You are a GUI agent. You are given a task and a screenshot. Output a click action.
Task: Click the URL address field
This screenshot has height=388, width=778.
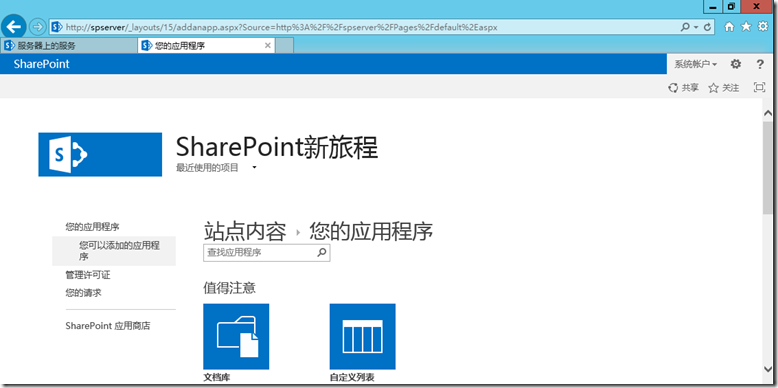tap(365, 27)
